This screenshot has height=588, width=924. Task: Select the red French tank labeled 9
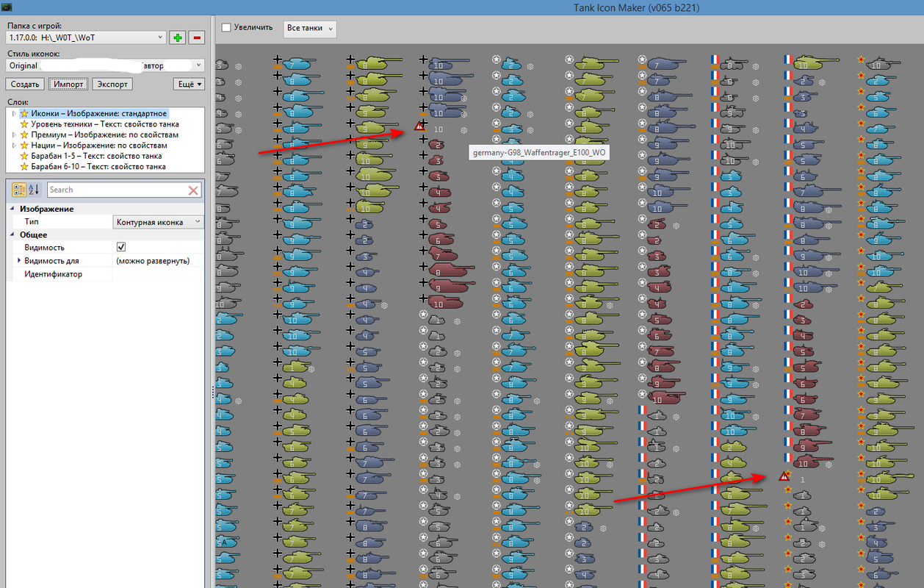click(x=813, y=447)
